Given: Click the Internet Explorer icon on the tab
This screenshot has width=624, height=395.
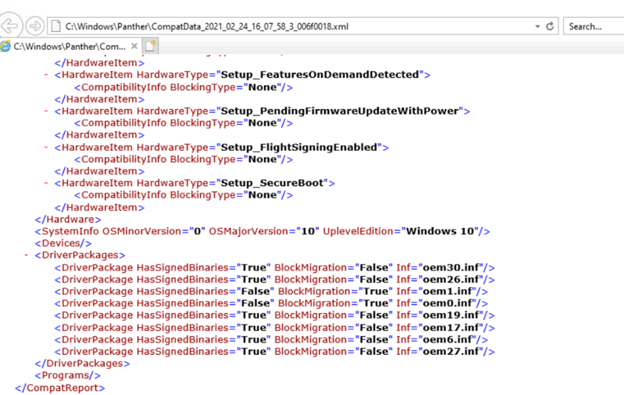Looking at the screenshot, I should pyautogui.click(x=5, y=46).
